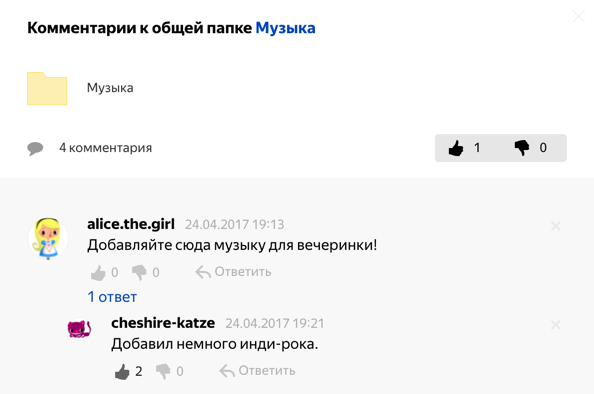594x394 pixels.
Task: Dislike alice.the.girl's comment
Action: (x=139, y=272)
